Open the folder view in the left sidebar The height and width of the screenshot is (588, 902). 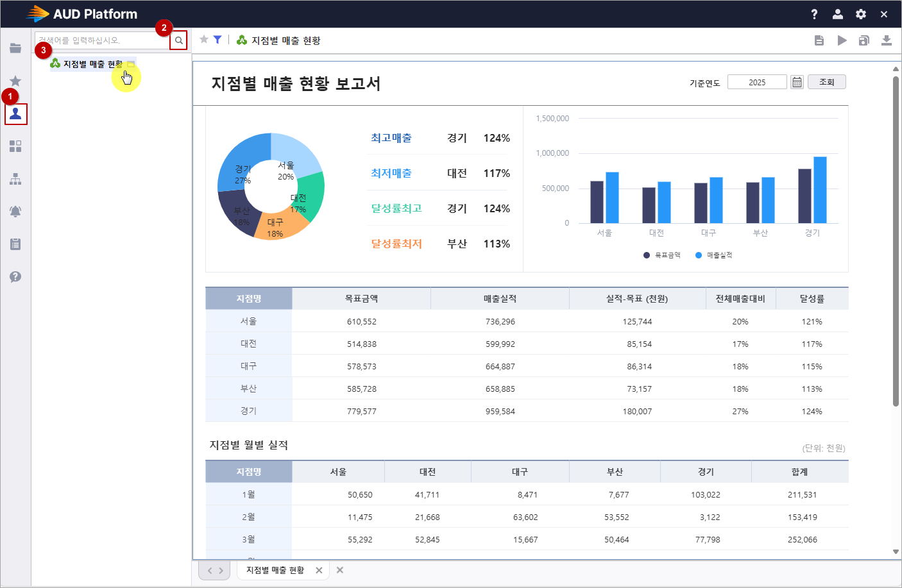coord(15,48)
